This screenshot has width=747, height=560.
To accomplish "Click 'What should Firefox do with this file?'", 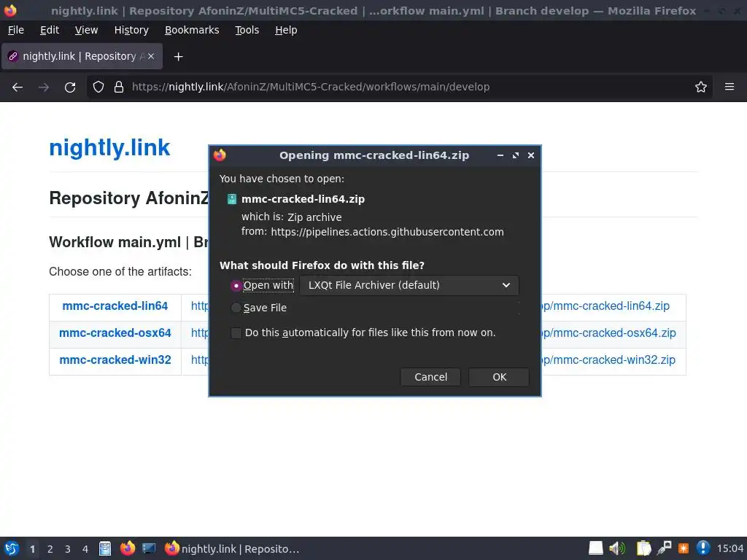I will coord(322,265).
